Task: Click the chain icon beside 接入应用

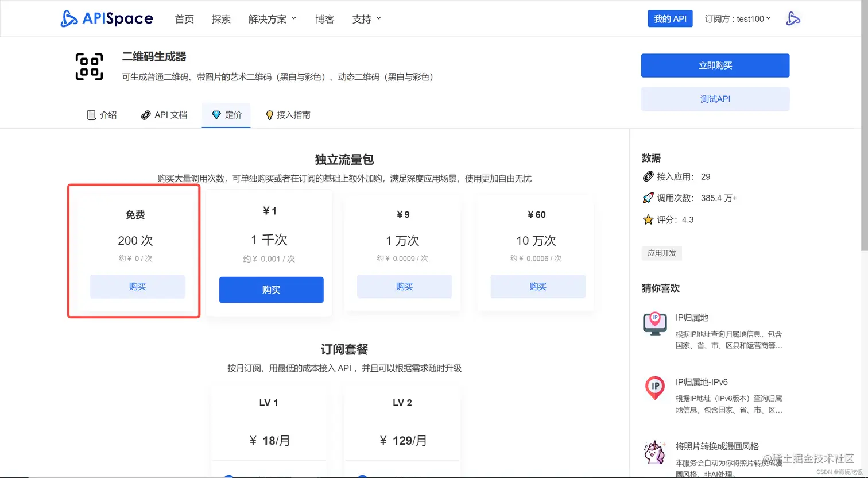Action: (648, 176)
